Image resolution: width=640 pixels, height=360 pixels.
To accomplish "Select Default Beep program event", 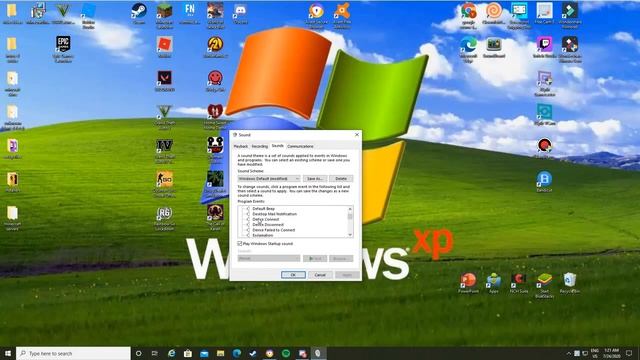I will (x=264, y=209).
